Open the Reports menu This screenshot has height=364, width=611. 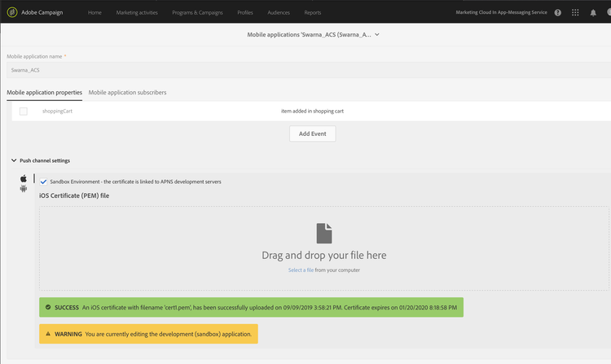313,12
